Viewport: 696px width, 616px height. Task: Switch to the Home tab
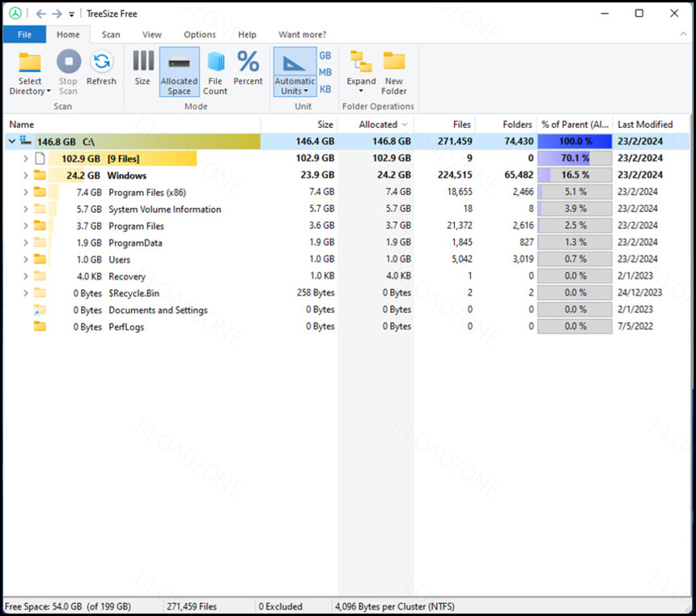[68, 34]
